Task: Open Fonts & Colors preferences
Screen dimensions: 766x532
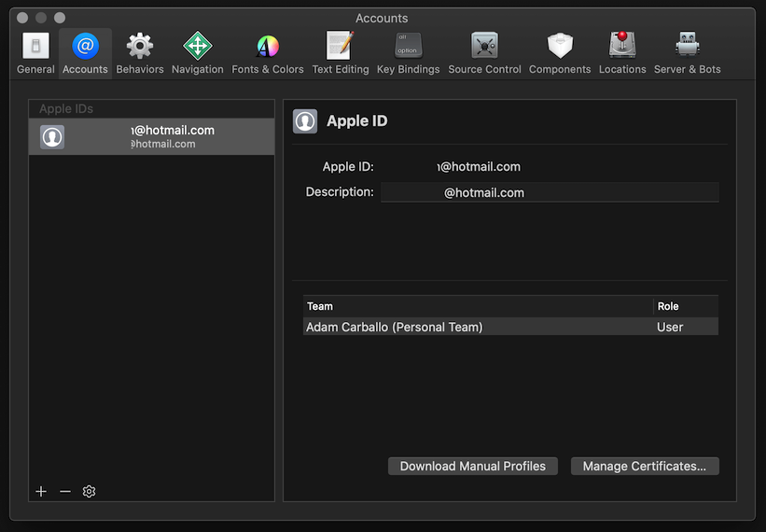Action: pos(268,53)
